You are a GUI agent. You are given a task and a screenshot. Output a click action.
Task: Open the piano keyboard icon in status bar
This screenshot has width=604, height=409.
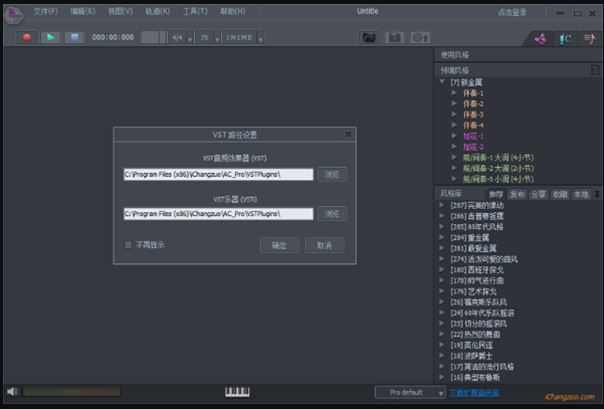click(x=237, y=392)
